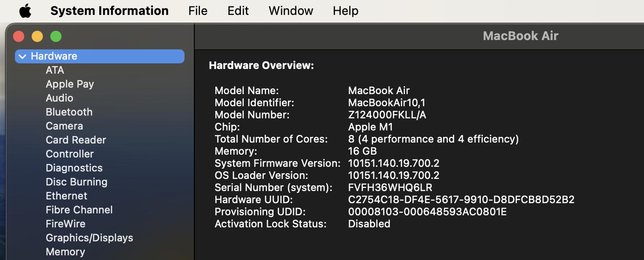Image resolution: width=644 pixels, height=260 pixels.
Task: Open the Edit menu
Action: point(238,11)
